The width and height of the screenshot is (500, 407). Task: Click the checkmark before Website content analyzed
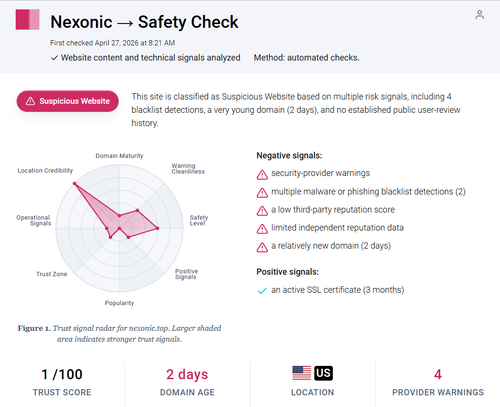click(x=54, y=58)
